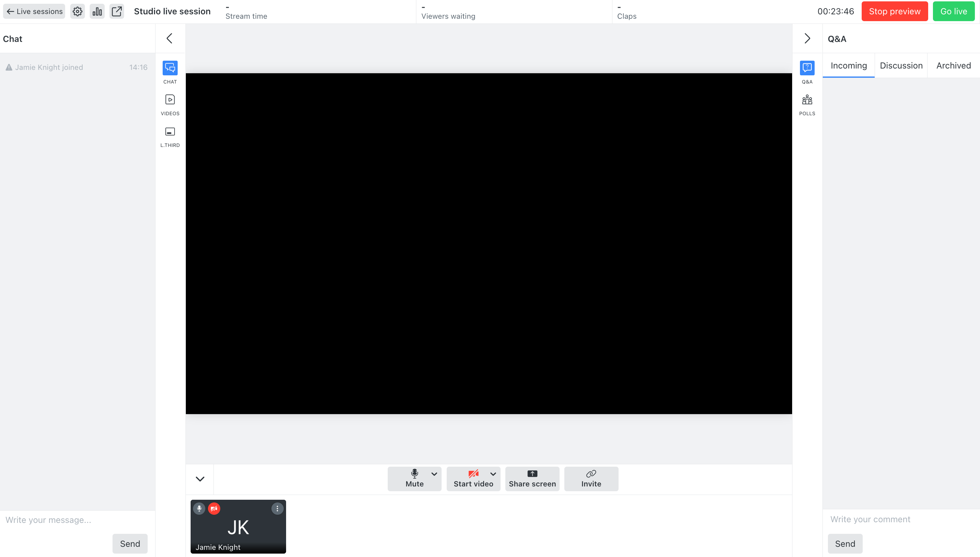Click the chat message input field

(x=57, y=520)
